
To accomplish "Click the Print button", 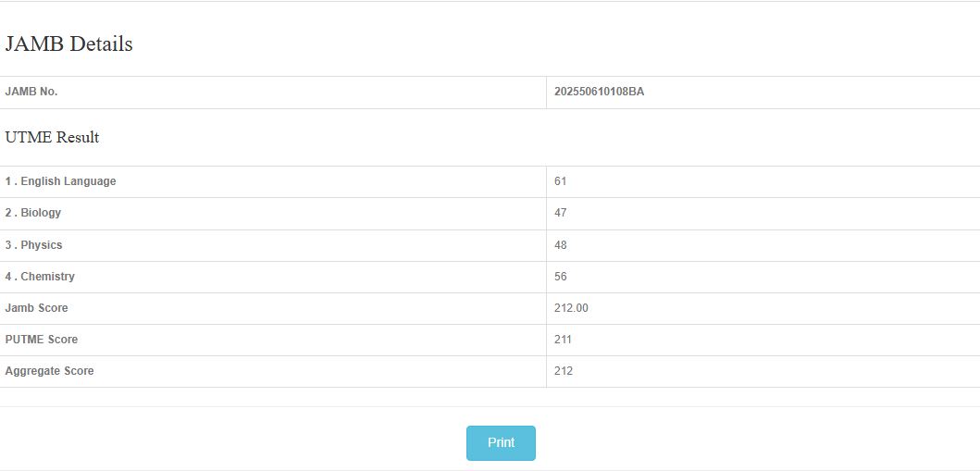I will (501, 443).
